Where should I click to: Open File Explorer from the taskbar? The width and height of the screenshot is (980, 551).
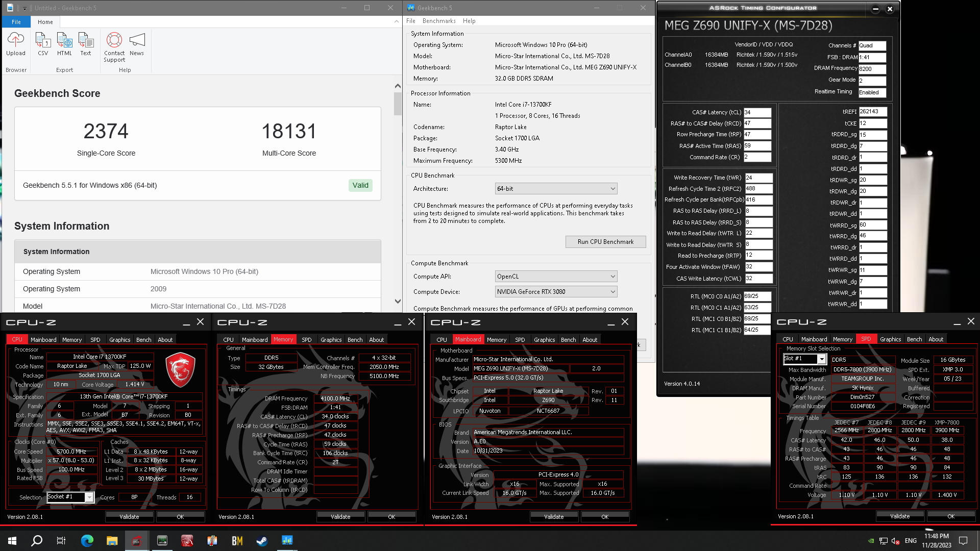point(112,541)
